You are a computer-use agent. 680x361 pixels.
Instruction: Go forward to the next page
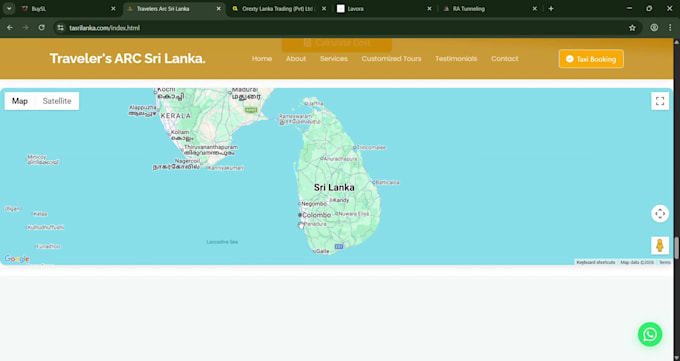click(x=26, y=28)
